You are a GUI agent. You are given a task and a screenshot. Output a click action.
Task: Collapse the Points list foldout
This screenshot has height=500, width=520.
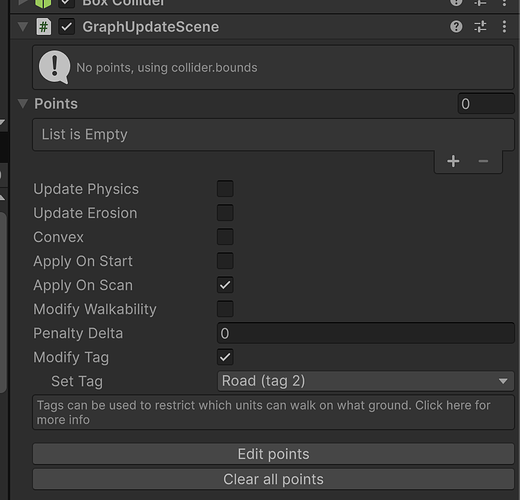(x=23, y=104)
